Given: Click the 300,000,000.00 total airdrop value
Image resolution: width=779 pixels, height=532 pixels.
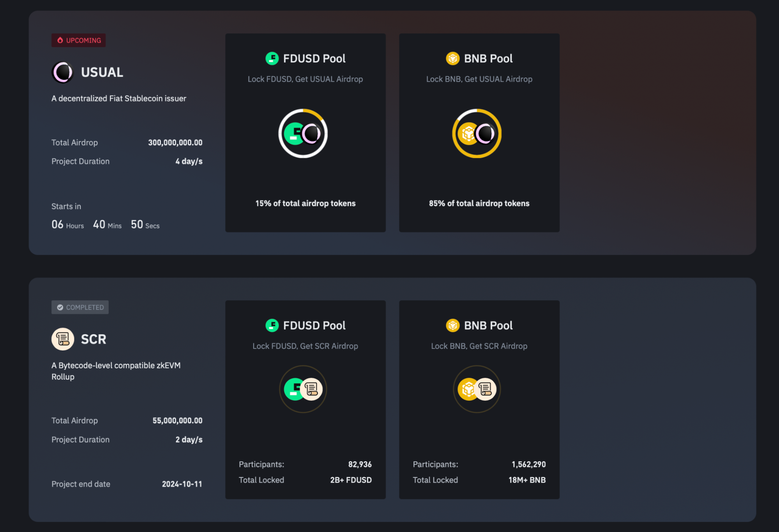Looking at the screenshot, I should click(x=175, y=143).
